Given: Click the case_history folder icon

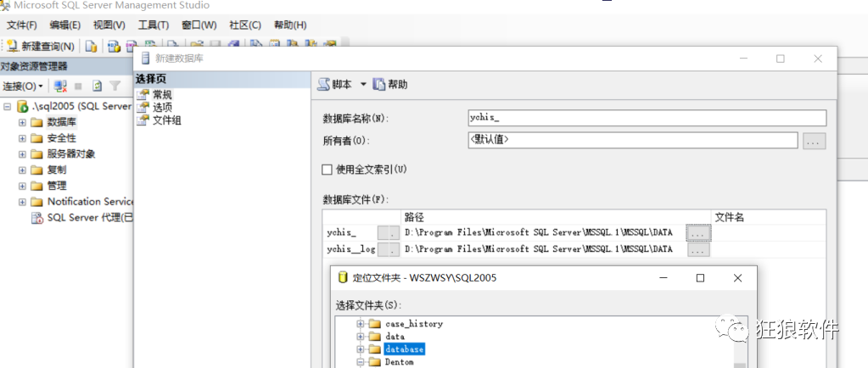Looking at the screenshot, I should [375, 323].
